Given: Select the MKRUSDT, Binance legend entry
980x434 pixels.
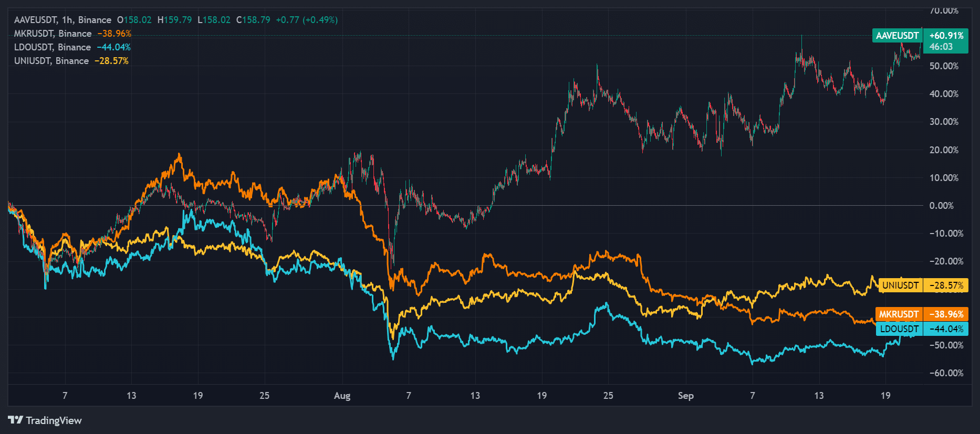Looking at the screenshot, I should [53, 34].
